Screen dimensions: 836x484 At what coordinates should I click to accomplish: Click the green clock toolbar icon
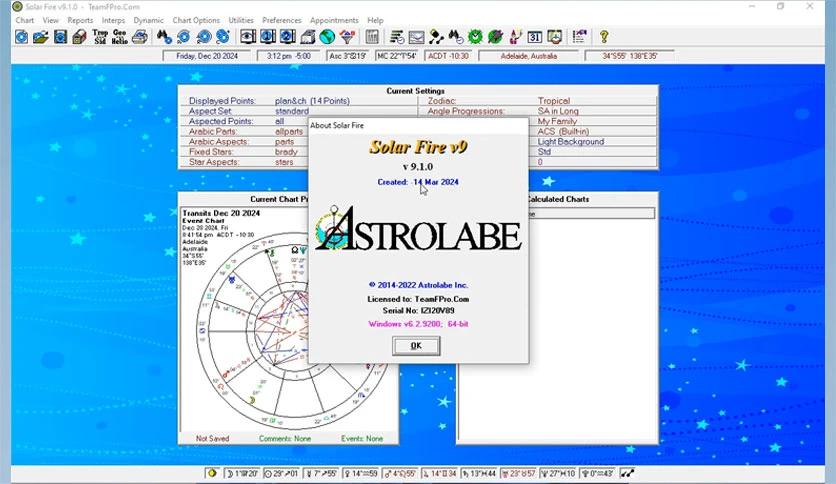tap(475, 37)
